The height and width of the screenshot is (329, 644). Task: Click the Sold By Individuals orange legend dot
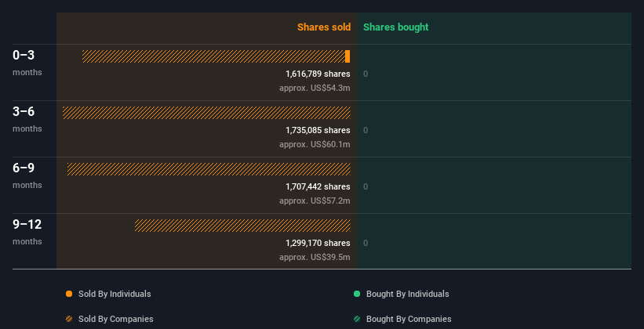tap(69, 294)
